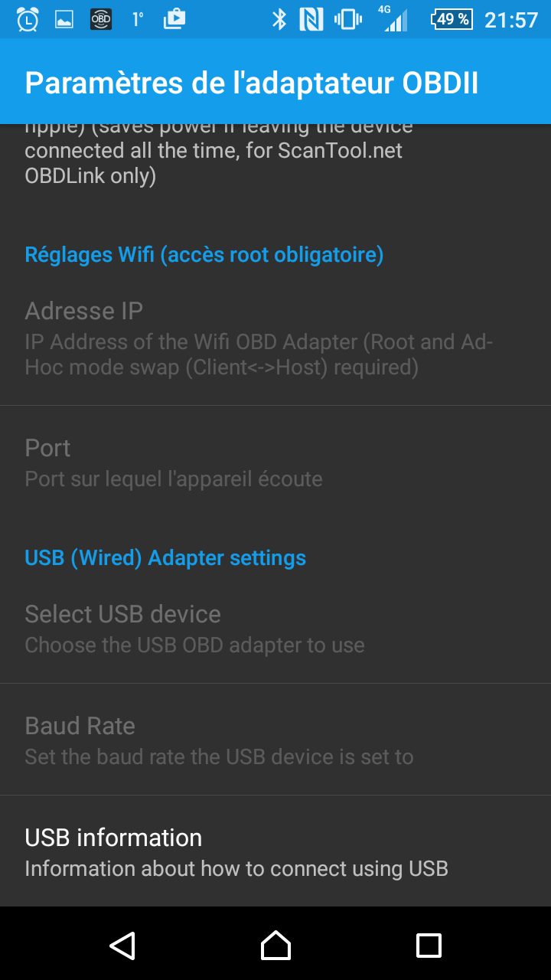Tap the Paramètres de l'adaptateur OBDII title
This screenshot has width=551, height=980.
251,83
